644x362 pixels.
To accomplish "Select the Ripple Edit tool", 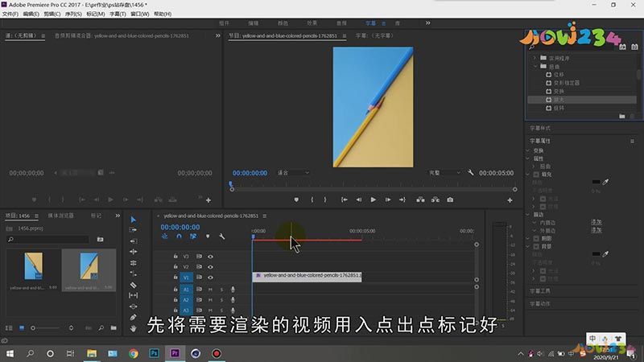I will [x=133, y=241].
